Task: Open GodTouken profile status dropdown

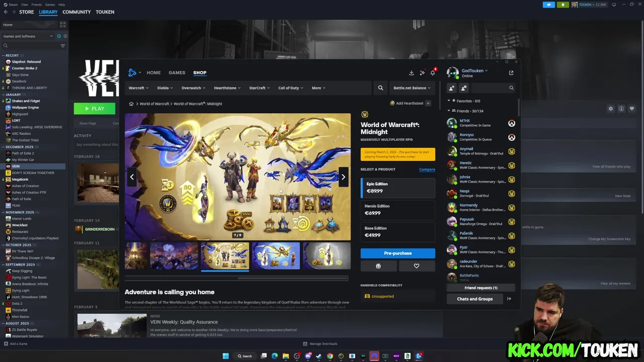Action: pyautogui.click(x=474, y=71)
